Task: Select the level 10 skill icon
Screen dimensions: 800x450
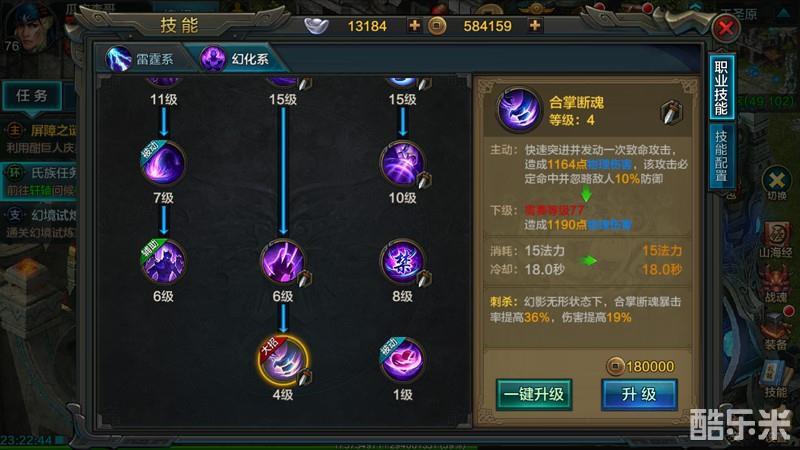Action: [x=403, y=163]
